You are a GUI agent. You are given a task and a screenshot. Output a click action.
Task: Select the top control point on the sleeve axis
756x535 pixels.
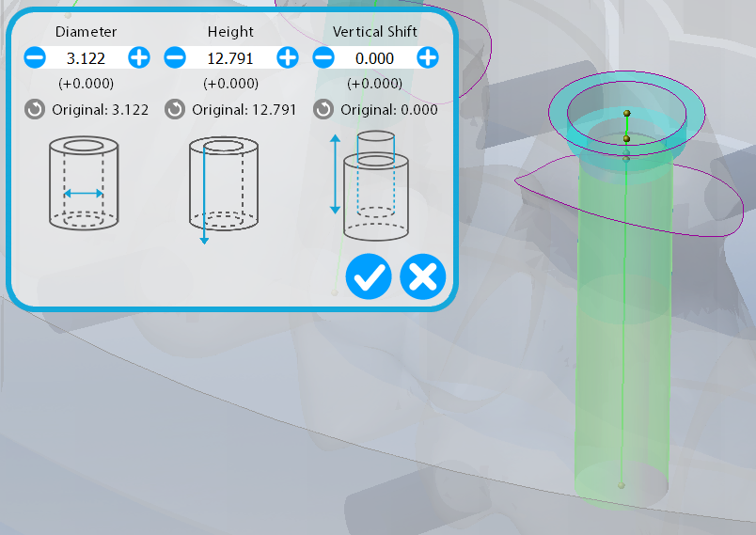[627, 113]
